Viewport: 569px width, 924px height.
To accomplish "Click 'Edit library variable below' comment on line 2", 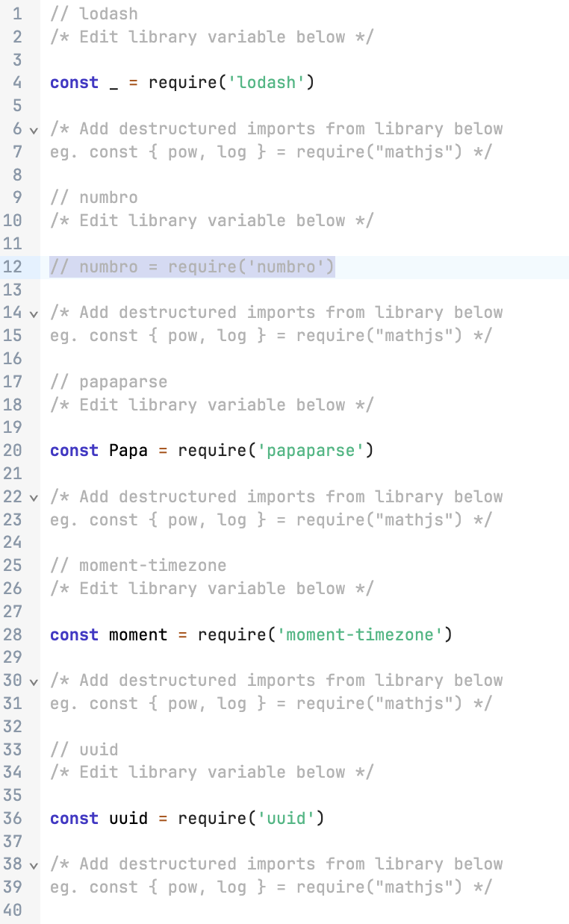I will [212, 37].
